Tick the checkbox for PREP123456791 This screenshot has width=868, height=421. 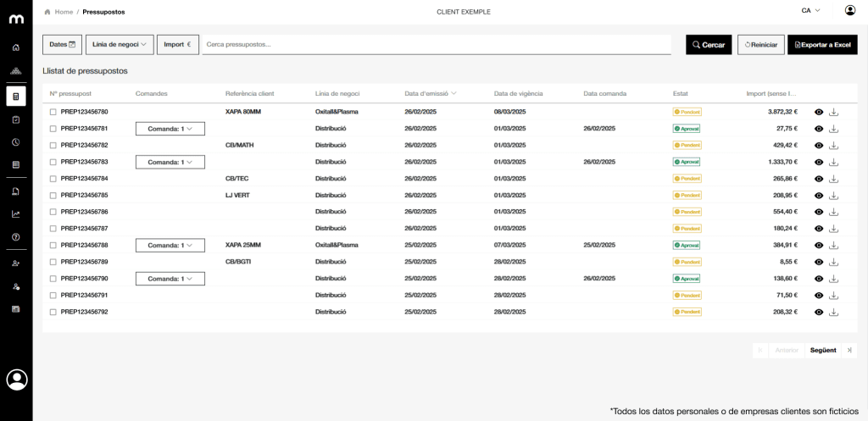[x=53, y=296]
